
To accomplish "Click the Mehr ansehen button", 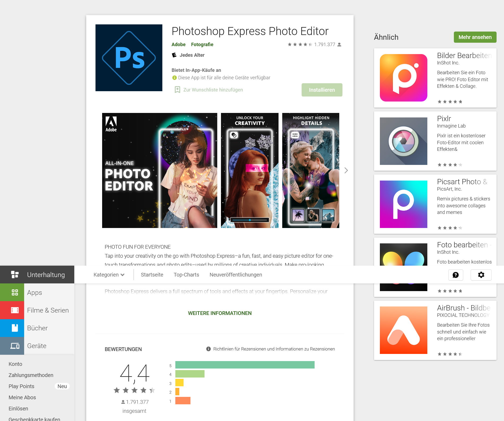I will 475,37.
